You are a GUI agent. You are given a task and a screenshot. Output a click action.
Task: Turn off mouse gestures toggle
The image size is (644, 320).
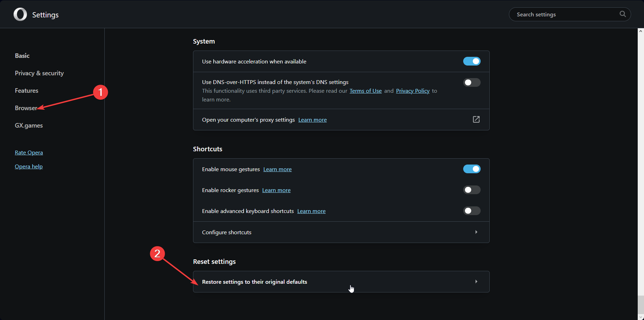[472, 169]
